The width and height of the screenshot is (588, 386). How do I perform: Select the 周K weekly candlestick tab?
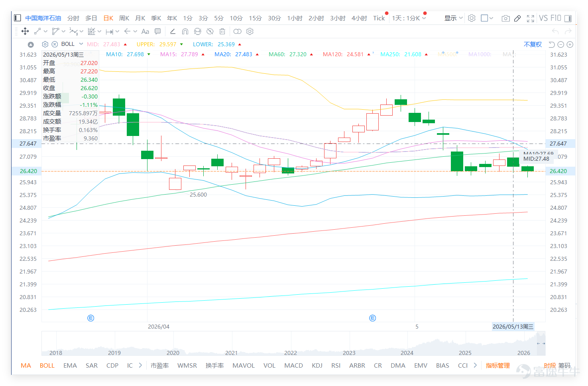[124, 18]
